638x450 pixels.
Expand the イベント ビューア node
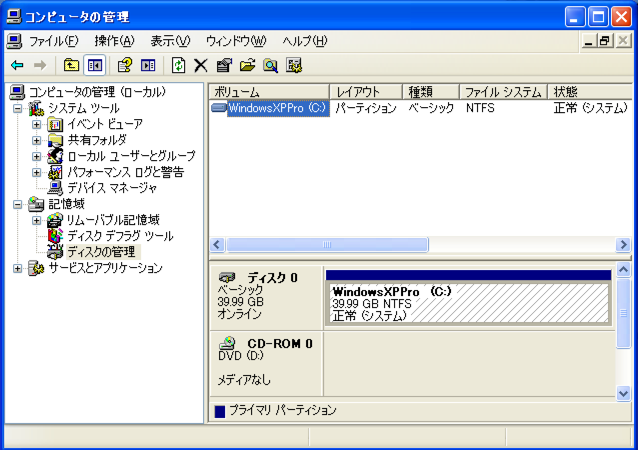click(x=36, y=125)
